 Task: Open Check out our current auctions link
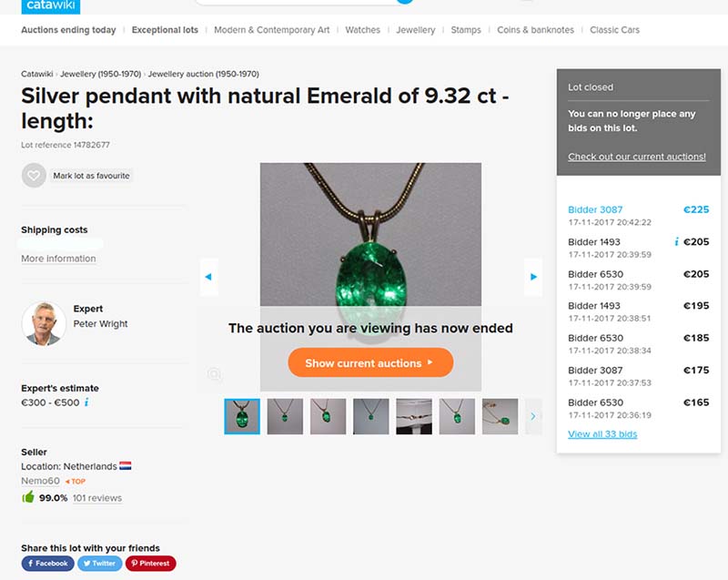(637, 157)
